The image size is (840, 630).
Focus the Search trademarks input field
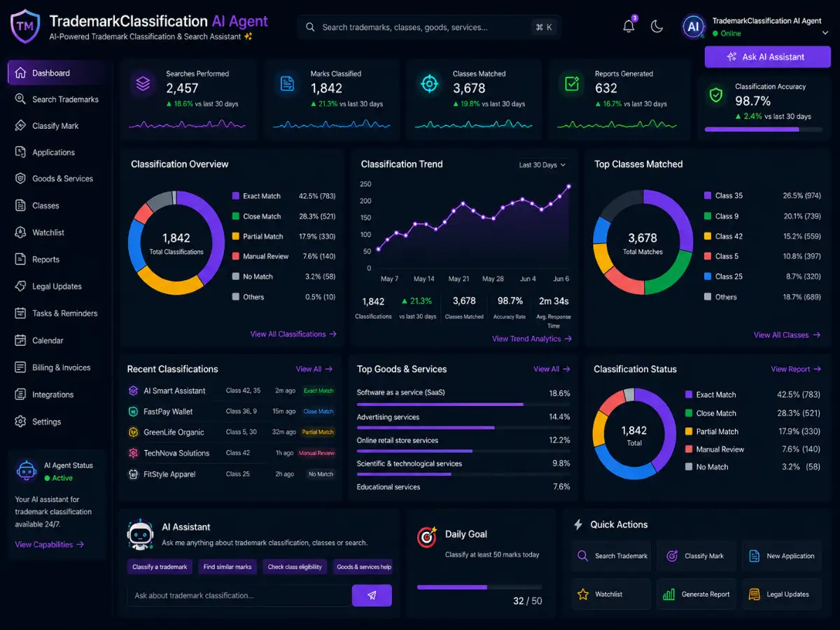point(429,27)
